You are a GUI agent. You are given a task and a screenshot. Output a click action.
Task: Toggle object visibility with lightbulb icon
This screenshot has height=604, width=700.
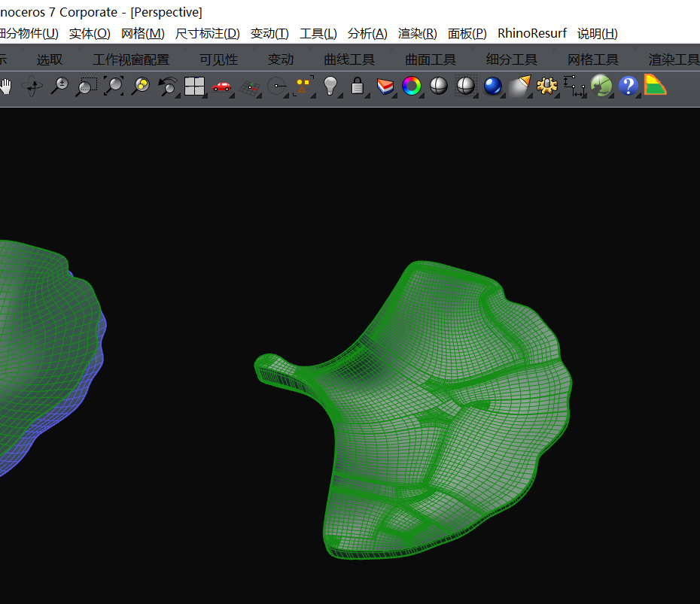point(330,87)
